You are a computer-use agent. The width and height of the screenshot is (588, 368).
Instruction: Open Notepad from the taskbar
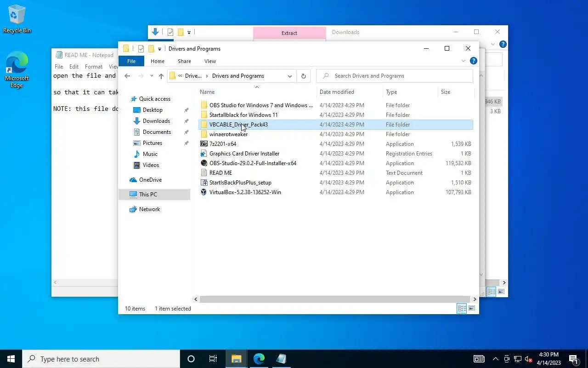pyautogui.click(x=281, y=359)
